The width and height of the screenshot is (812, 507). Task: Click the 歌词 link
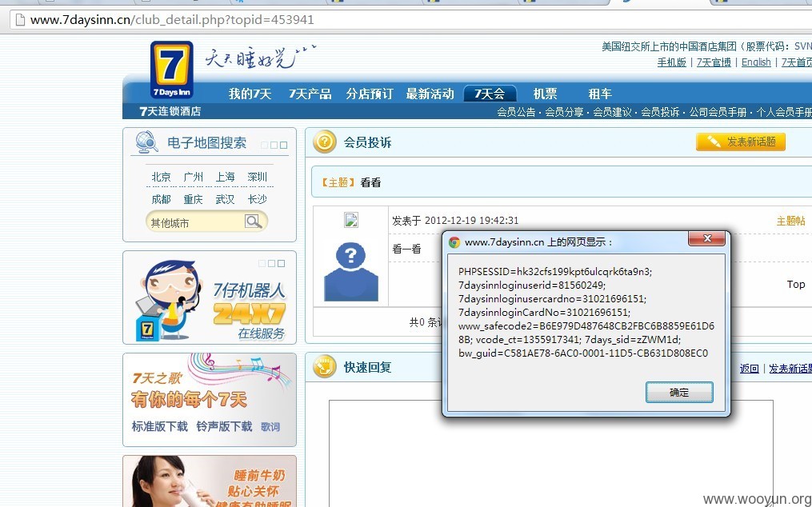(x=270, y=427)
